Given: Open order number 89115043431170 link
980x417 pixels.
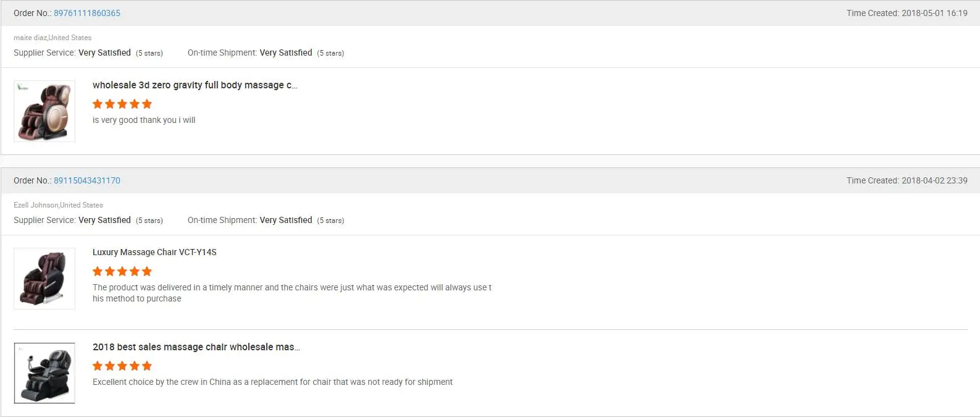Looking at the screenshot, I should [87, 180].
